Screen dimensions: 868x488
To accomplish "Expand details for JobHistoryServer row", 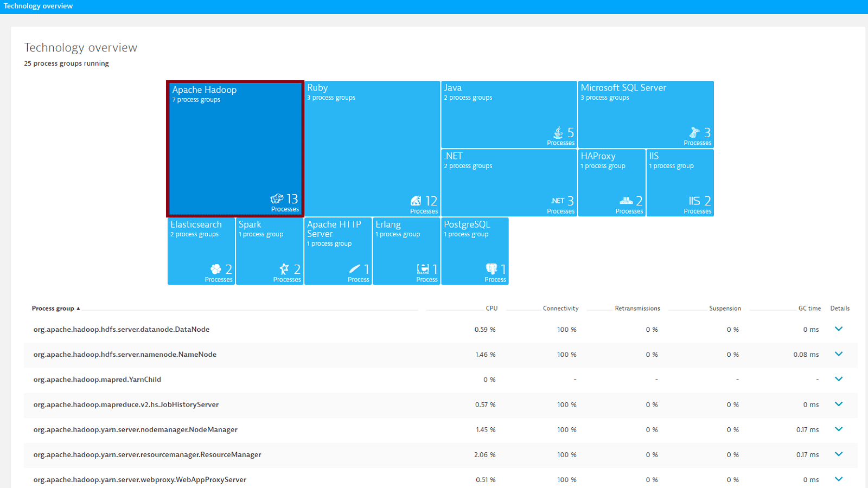I will pos(839,404).
